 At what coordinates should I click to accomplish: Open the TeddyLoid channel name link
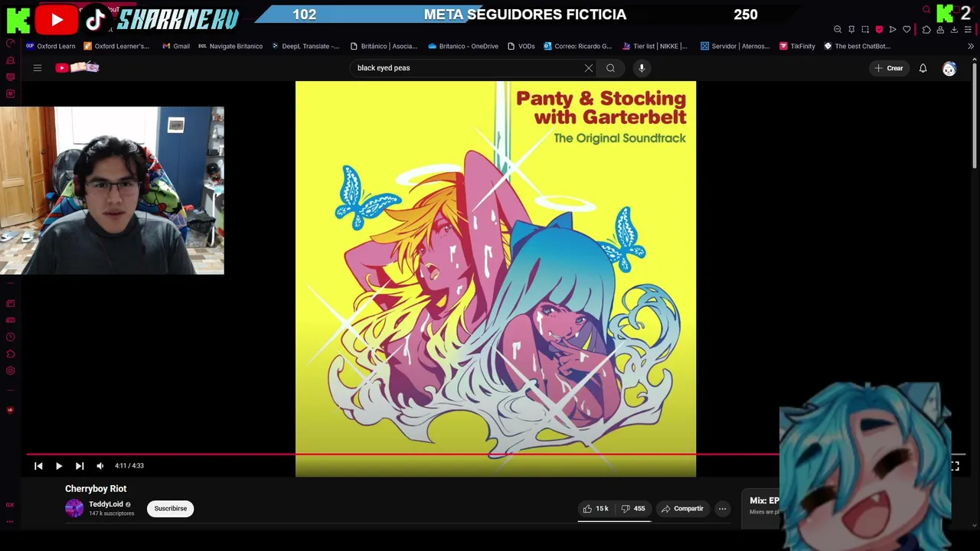click(x=106, y=504)
